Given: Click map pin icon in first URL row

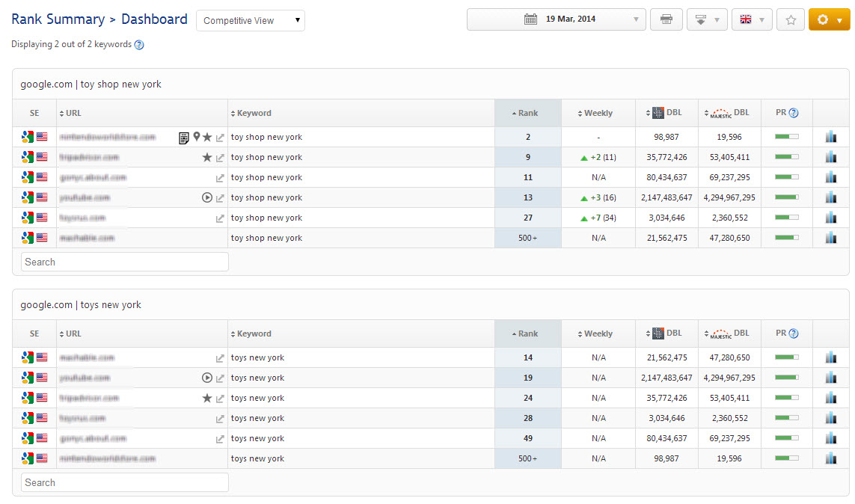Looking at the screenshot, I should pyautogui.click(x=196, y=137).
